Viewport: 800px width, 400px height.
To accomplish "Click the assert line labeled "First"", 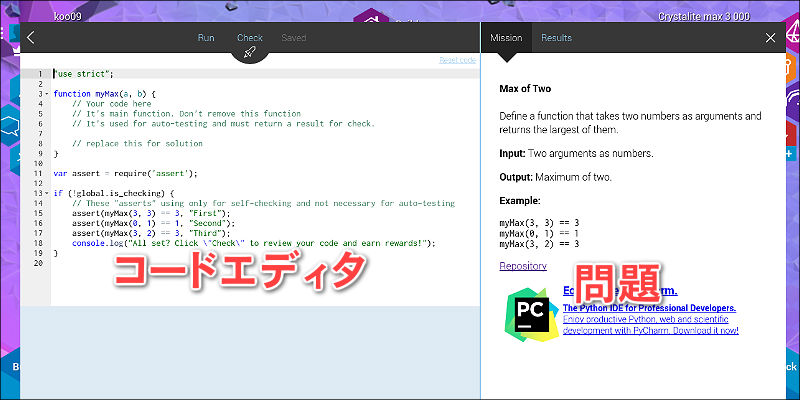I will pyautogui.click(x=152, y=213).
